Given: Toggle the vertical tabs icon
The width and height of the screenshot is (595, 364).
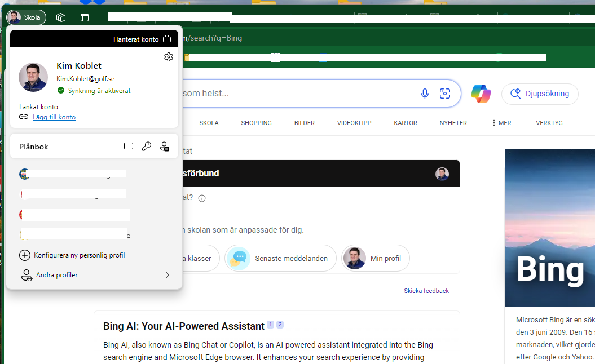Looking at the screenshot, I should 85,17.
